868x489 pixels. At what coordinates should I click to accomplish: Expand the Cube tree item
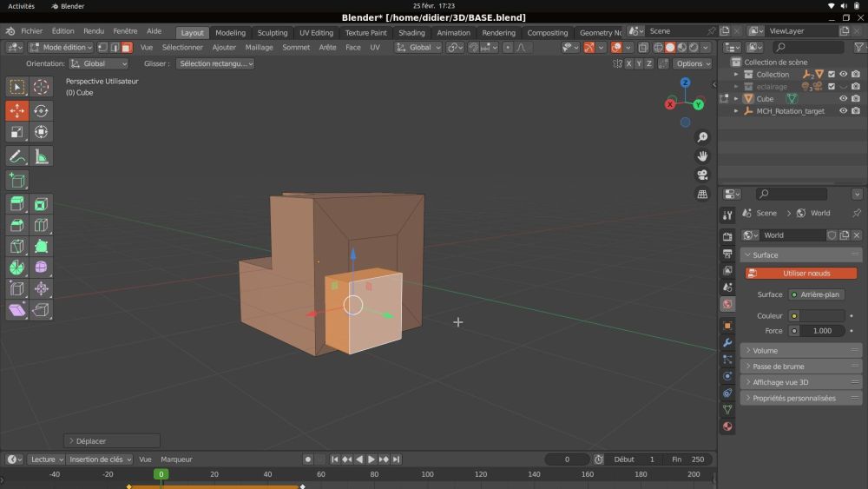736,98
